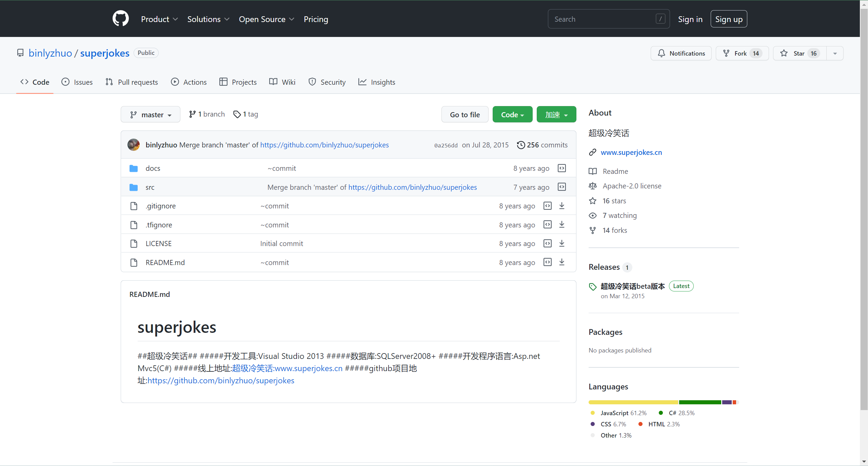Viewport: 868px width, 466px height.
Task: Click the JavaScript yellow language bar segment
Action: (x=633, y=402)
